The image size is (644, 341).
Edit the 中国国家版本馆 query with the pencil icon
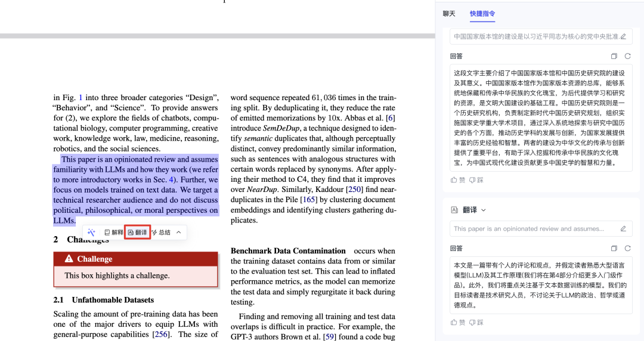coord(623,36)
